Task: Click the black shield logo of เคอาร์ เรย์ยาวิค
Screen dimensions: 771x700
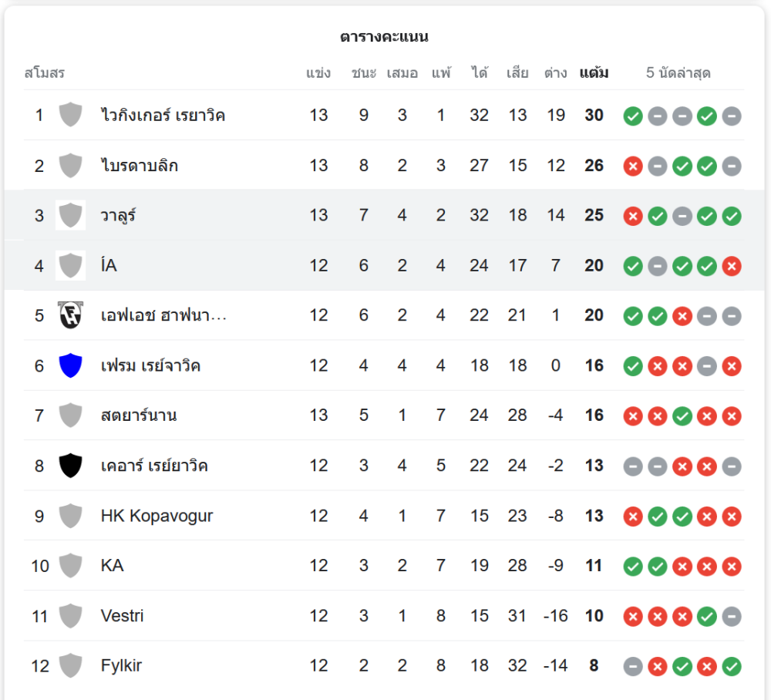Action: click(70, 466)
